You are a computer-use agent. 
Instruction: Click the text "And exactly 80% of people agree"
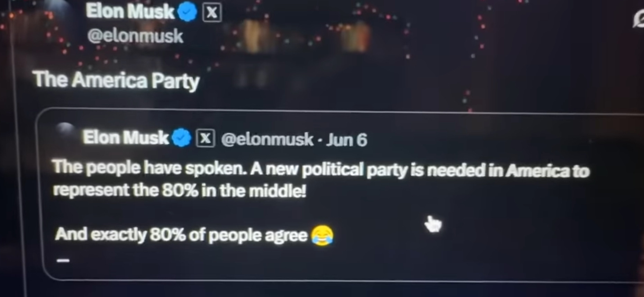[181, 235]
